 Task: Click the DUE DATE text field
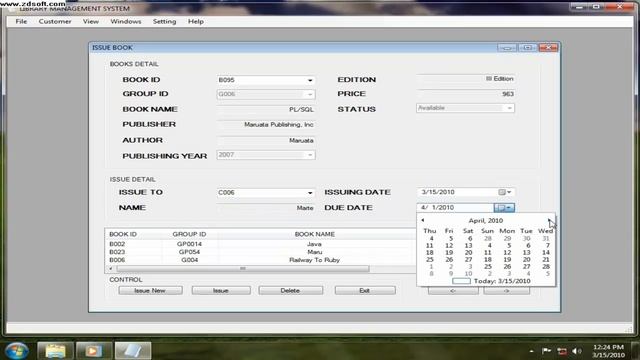coord(456,208)
